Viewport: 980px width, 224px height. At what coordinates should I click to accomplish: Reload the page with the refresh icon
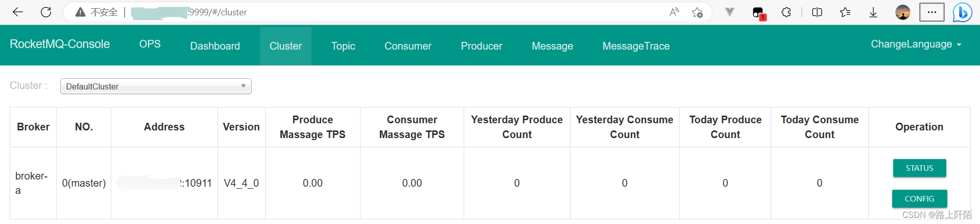(46, 12)
